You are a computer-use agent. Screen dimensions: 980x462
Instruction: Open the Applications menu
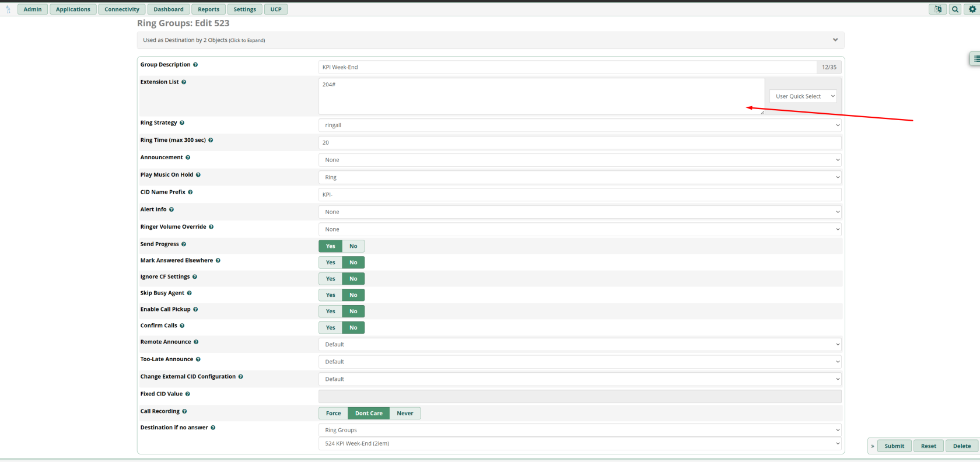pyautogui.click(x=73, y=9)
